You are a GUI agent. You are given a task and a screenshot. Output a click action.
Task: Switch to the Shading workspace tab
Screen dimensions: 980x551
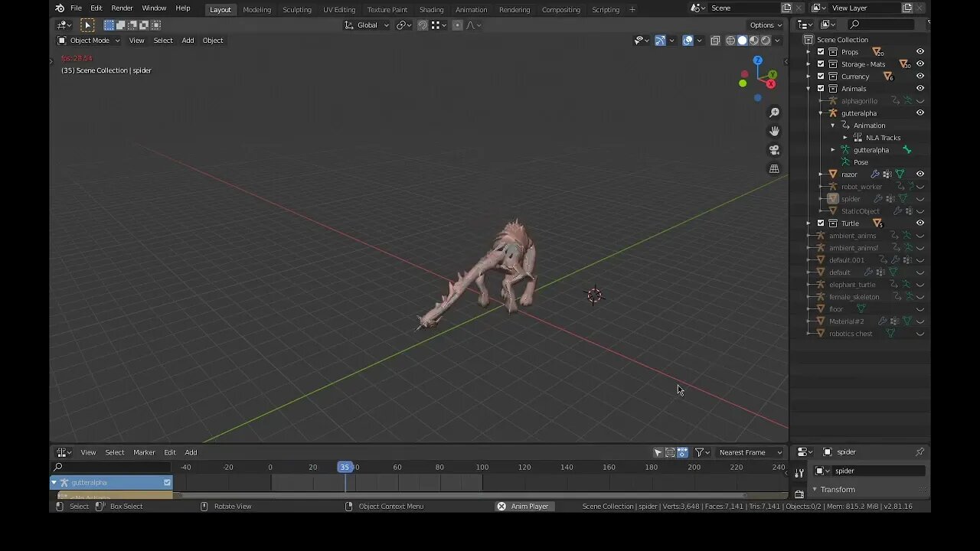431,10
